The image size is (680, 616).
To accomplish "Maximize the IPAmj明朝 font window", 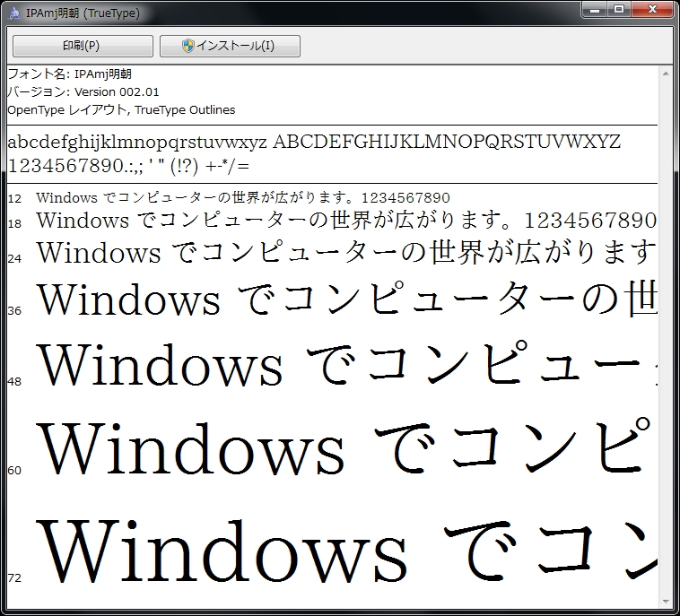I will point(619,10).
